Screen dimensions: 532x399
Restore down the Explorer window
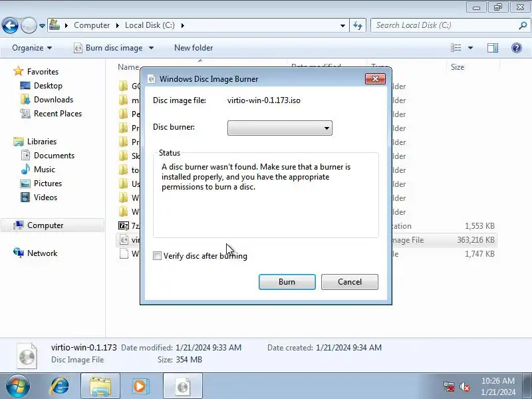click(498, 7)
